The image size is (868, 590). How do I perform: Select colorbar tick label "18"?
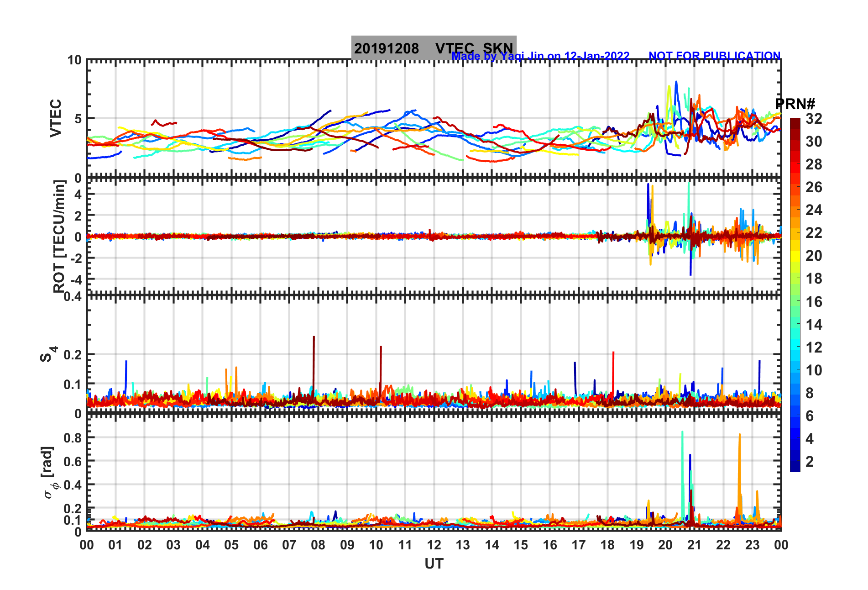coord(814,279)
